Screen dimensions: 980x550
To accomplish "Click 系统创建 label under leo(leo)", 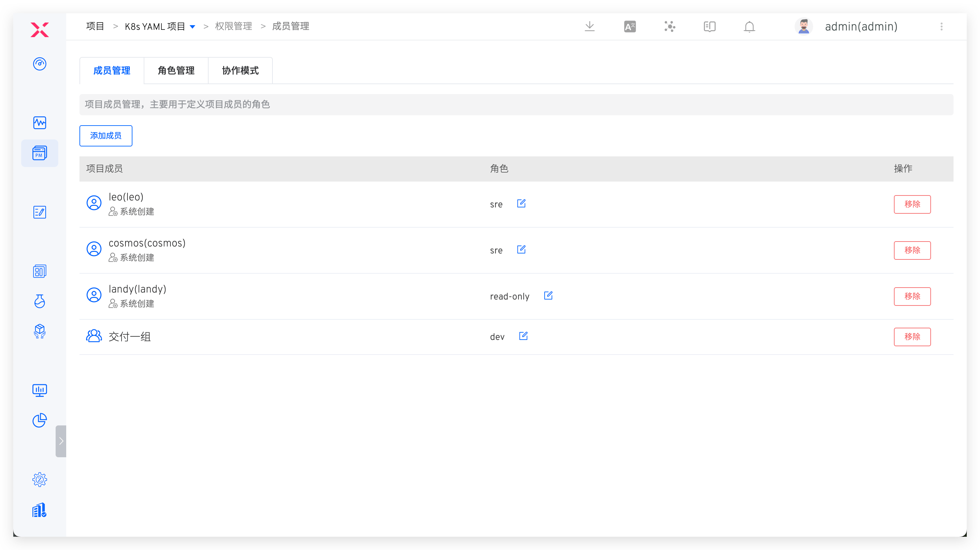I will (x=137, y=211).
